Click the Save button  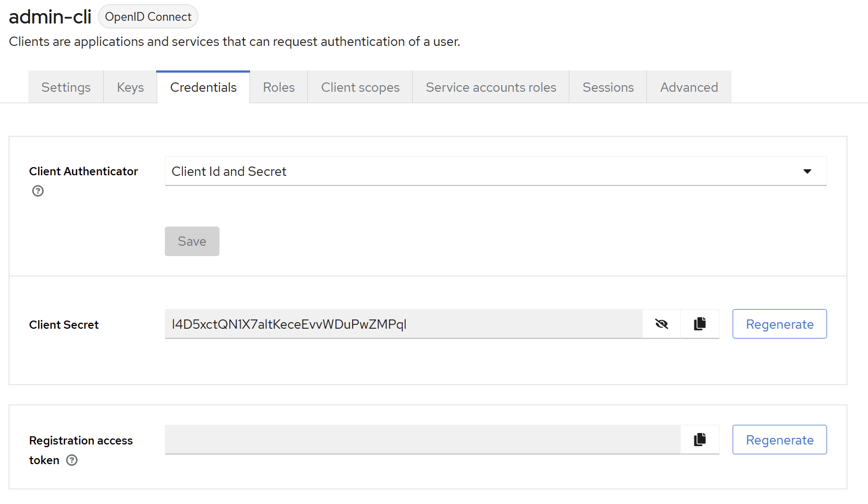click(x=192, y=241)
